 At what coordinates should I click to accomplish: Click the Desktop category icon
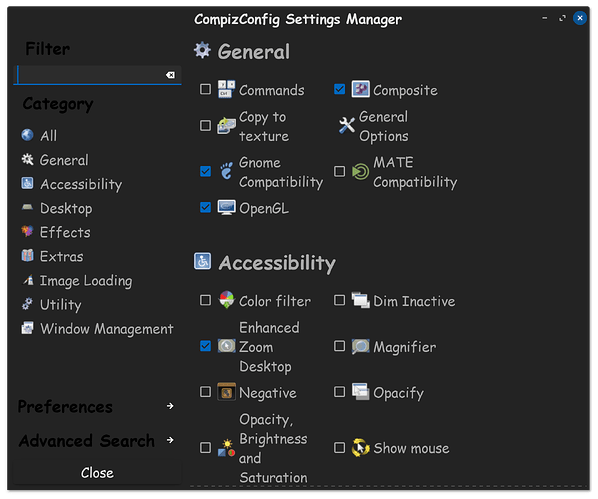click(x=27, y=207)
